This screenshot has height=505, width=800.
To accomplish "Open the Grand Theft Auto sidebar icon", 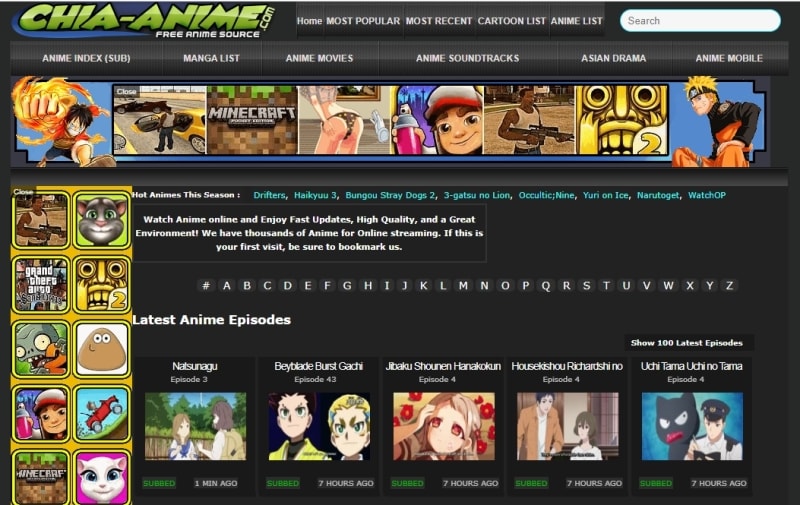I will [41, 285].
